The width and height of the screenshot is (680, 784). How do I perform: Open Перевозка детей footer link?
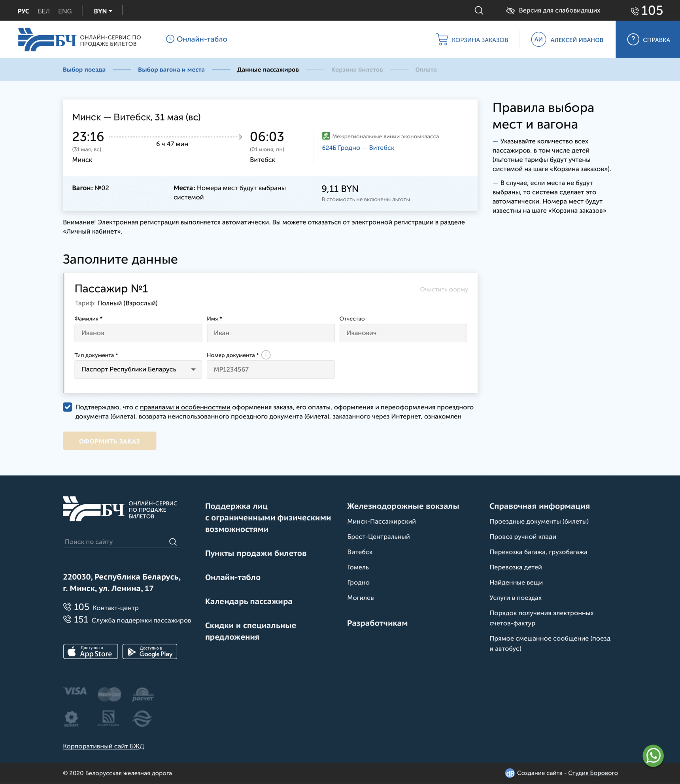(x=516, y=567)
